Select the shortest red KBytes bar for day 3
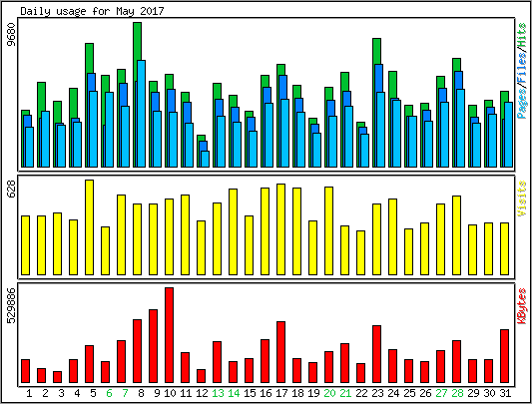 click(57, 377)
